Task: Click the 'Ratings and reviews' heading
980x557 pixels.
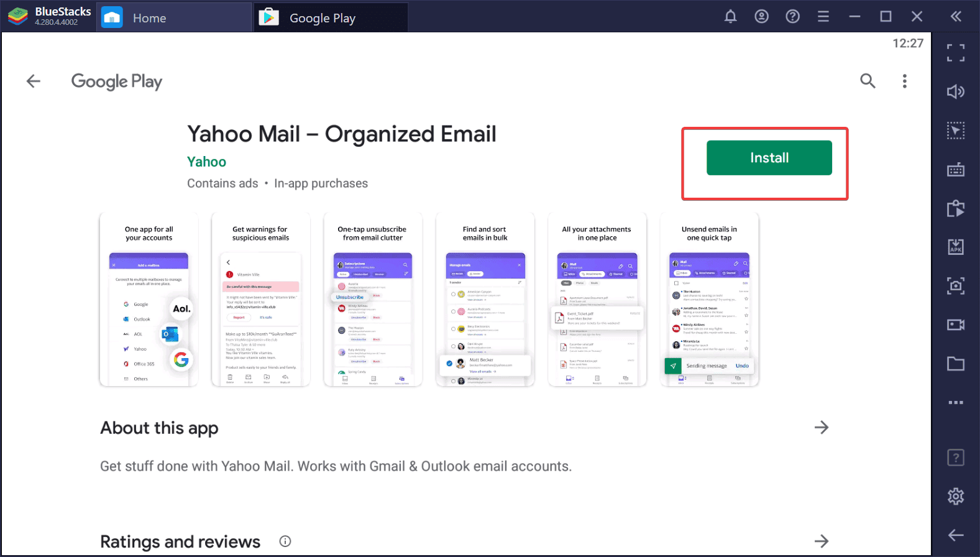Action: [x=180, y=542]
